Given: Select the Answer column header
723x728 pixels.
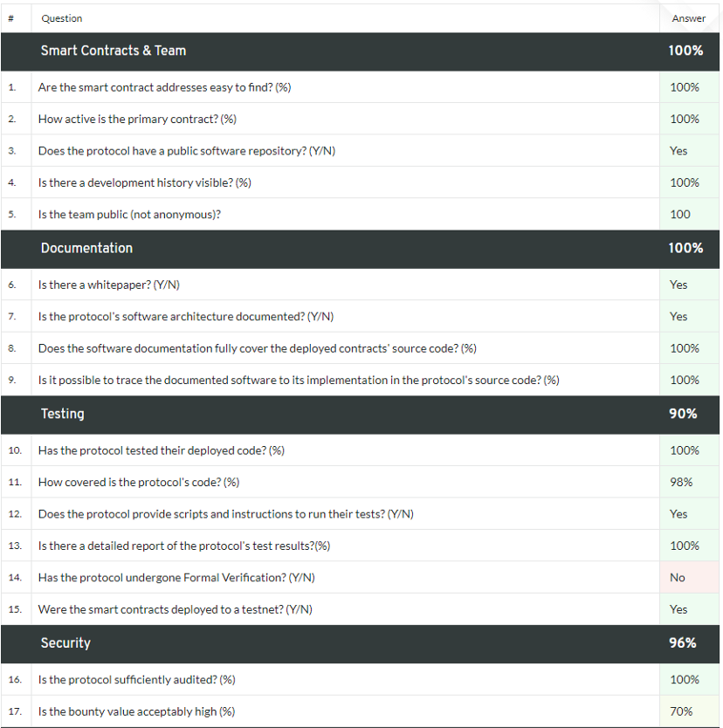Looking at the screenshot, I should coord(688,18).
